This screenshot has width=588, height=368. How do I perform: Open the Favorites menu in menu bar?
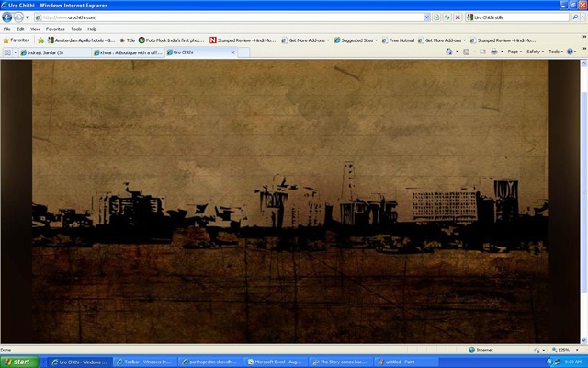55,29
